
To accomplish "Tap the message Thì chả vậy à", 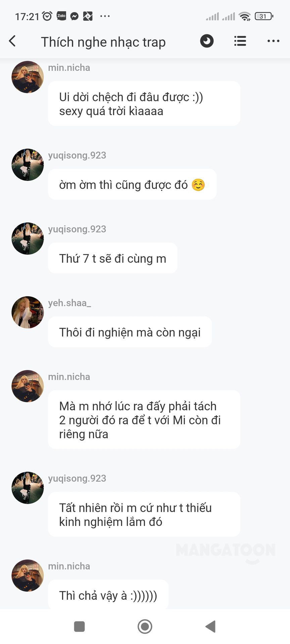I will [108, 595].
